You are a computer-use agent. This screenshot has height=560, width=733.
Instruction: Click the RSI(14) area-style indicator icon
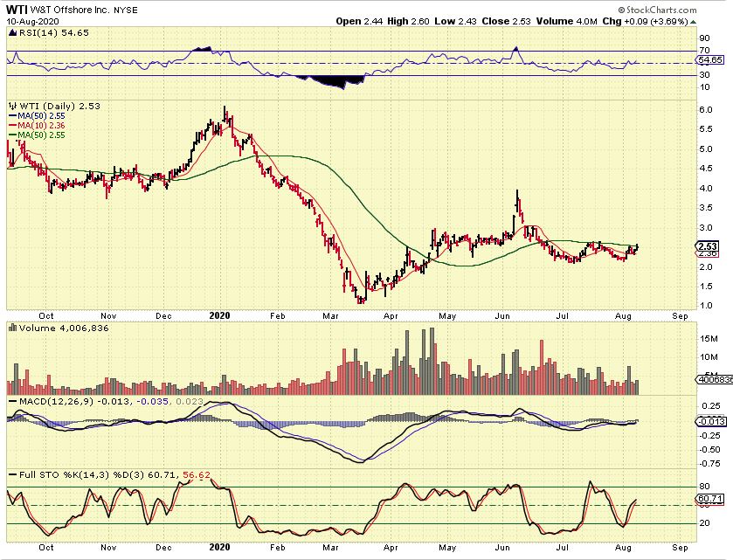(12, 32)
